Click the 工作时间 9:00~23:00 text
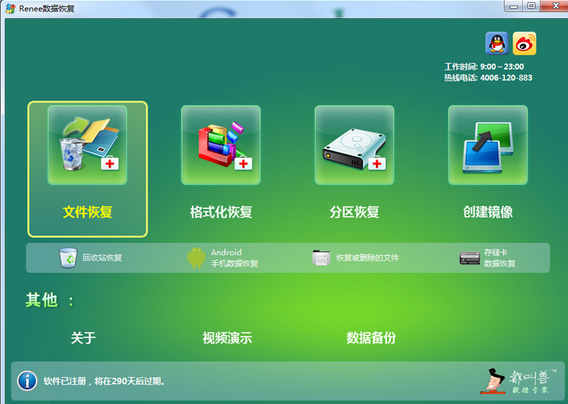The image size is (568, 404). click(x=484, y=67)
